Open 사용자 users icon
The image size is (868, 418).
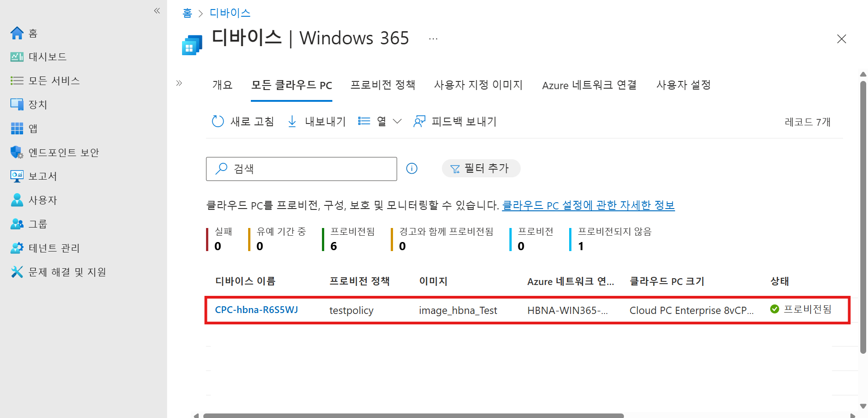(x=17, y=200)
